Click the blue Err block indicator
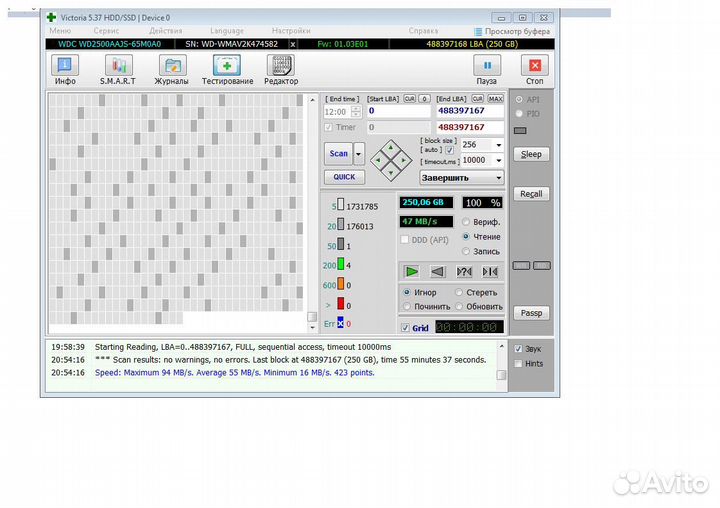The width and height of the screenshot is (720, 508). 341,322
